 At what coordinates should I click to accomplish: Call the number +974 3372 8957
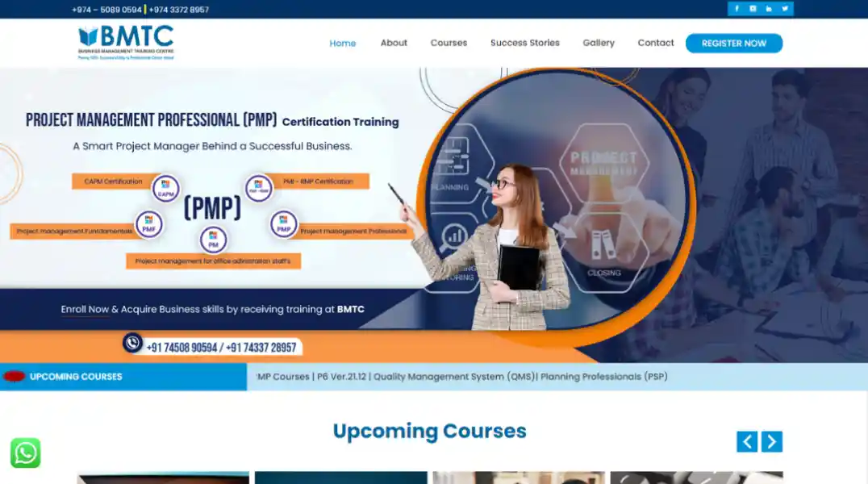tap(179, 10)
